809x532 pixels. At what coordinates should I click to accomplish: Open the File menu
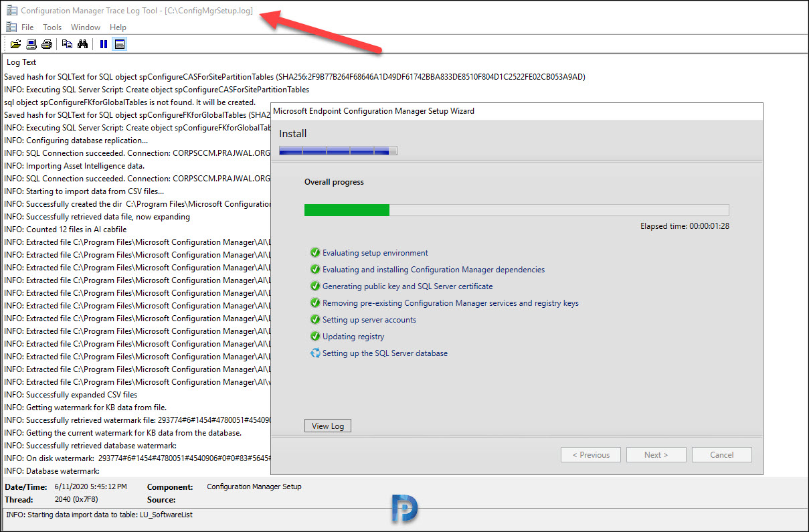[x=27, y=27]
